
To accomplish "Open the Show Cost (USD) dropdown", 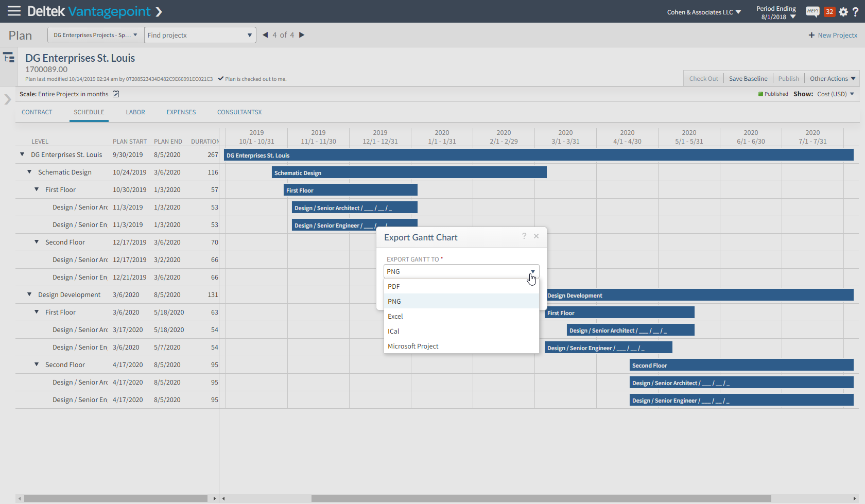I will (x=836, y=94).
